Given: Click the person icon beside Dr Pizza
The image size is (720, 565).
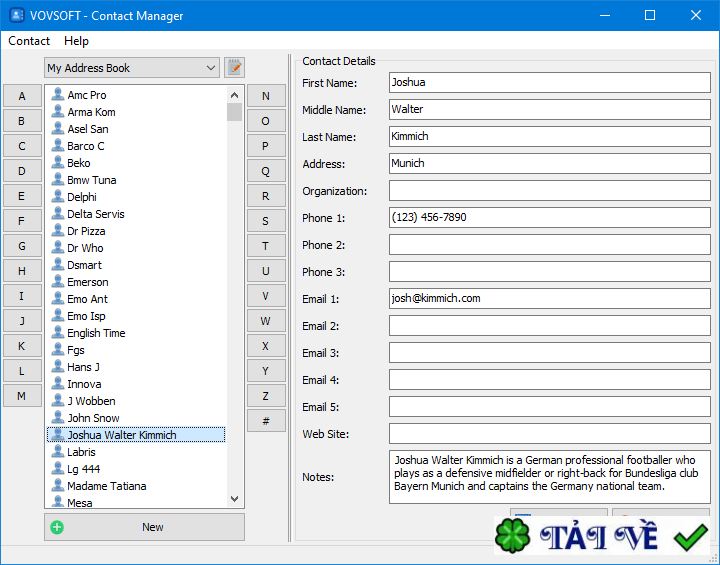Looking at the screenshot, I should (58, 231).
